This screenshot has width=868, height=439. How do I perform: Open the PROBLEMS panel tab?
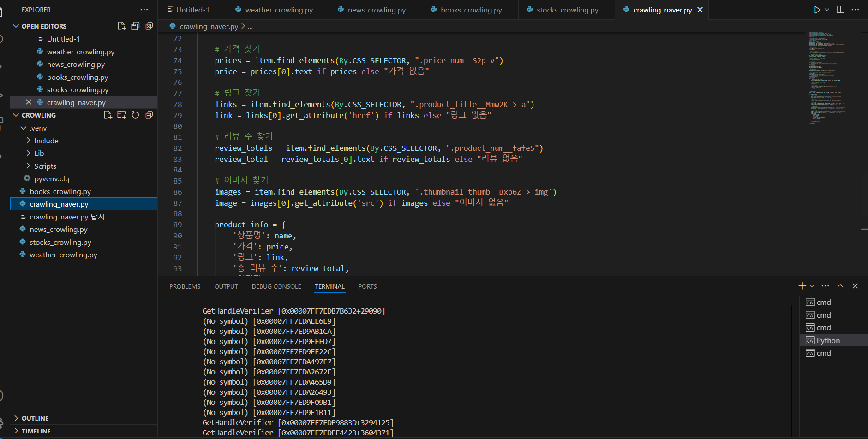click(185, 286)
